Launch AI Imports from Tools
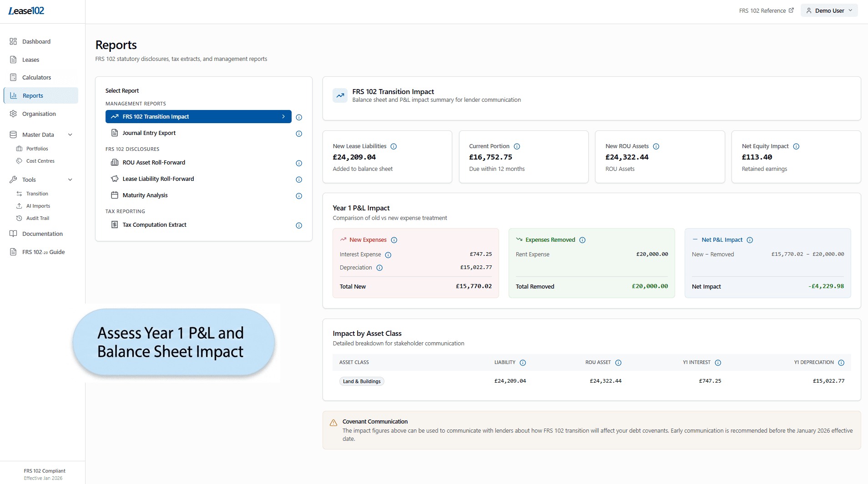This screenshot has width=868, height=484. point(38,205)
